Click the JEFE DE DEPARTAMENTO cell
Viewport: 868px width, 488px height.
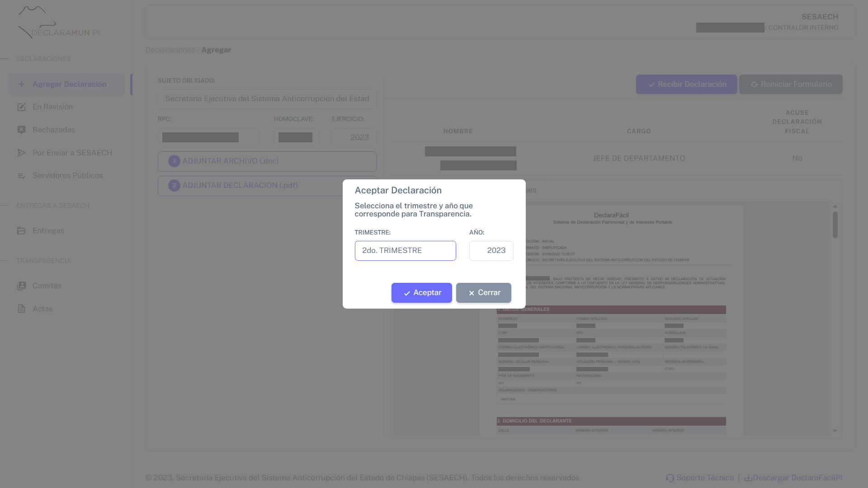[639, 159]
